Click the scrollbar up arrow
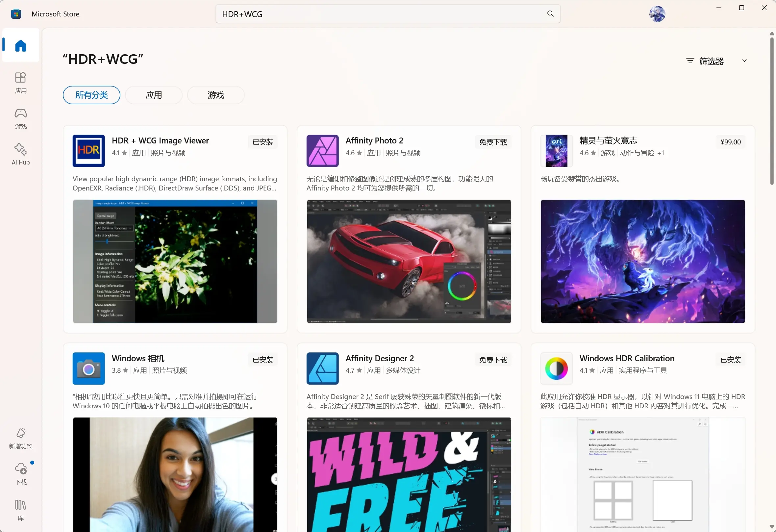The width and height of the screenshot is (776, 532). [x=772, y=34]
